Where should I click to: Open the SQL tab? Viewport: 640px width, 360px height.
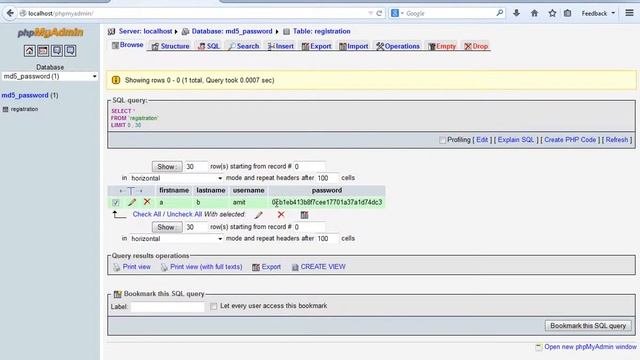point(209,47)
